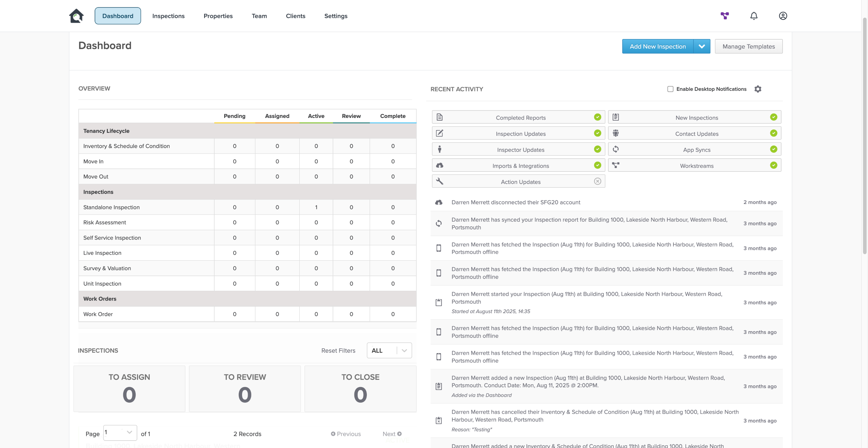The image size is (868, 448).
Task: Open the ALL inspections filter dropdown
Action: point(389,350)
